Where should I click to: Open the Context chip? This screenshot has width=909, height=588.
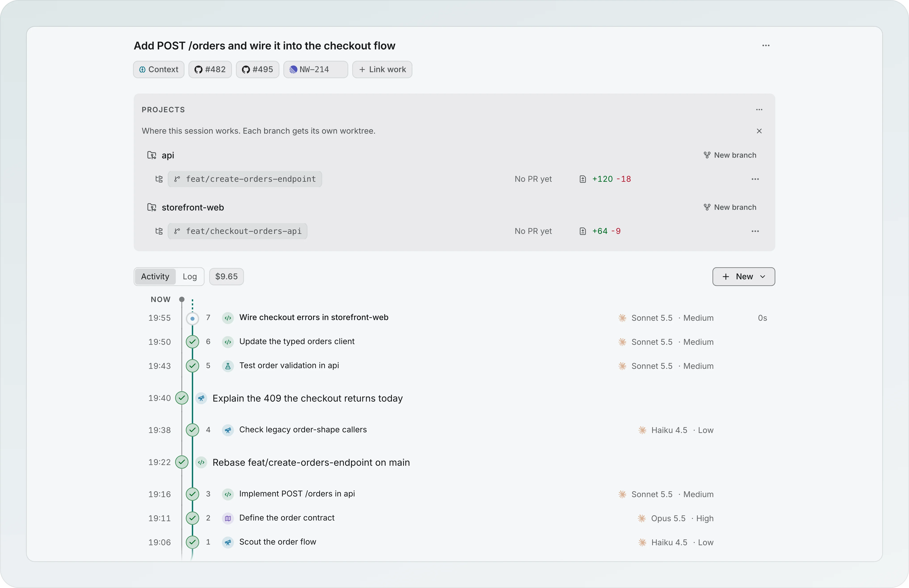pyautogui.click(x=158, y=69)
